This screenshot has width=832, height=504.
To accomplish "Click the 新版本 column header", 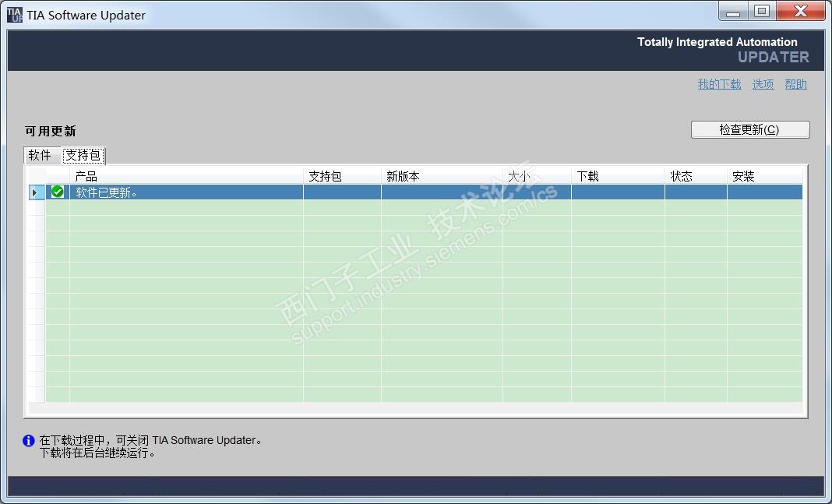I will (442, 176).
